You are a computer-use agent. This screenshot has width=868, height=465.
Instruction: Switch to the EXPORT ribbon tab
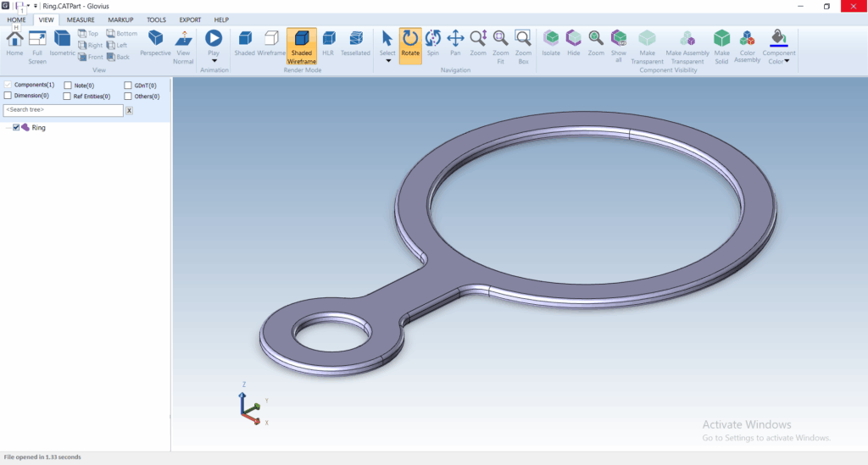(x=190, y=19)
